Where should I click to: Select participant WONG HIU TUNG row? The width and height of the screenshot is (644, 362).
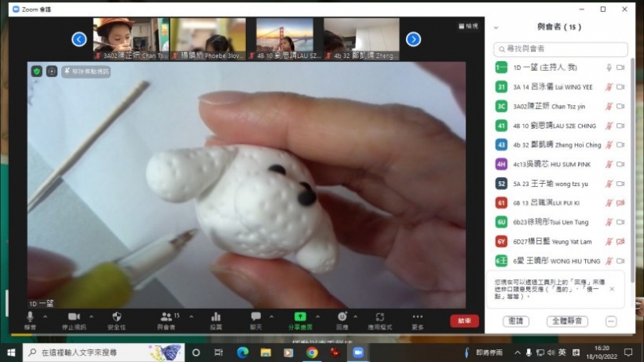pyautogui.click(x=560, y=261)
